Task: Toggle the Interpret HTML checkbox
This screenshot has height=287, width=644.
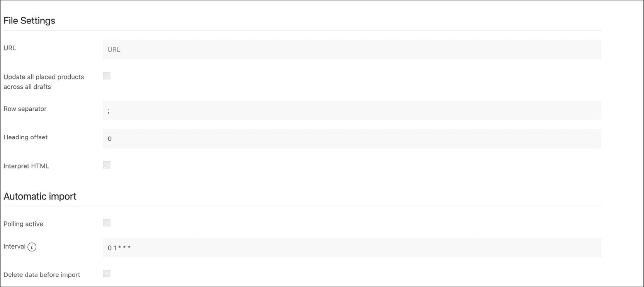Action: pyautogui.click(x=107, y=165)
